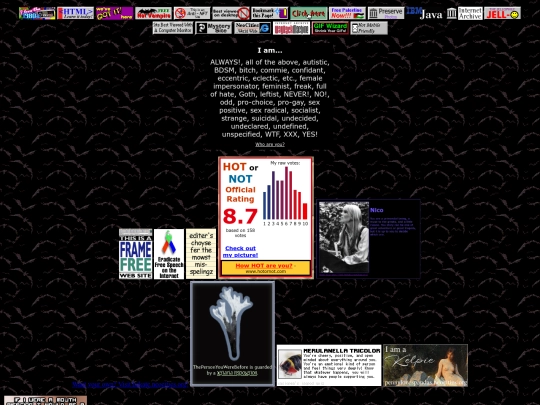Open the Merulanella Tricolor result card

[x=329, y=365]
